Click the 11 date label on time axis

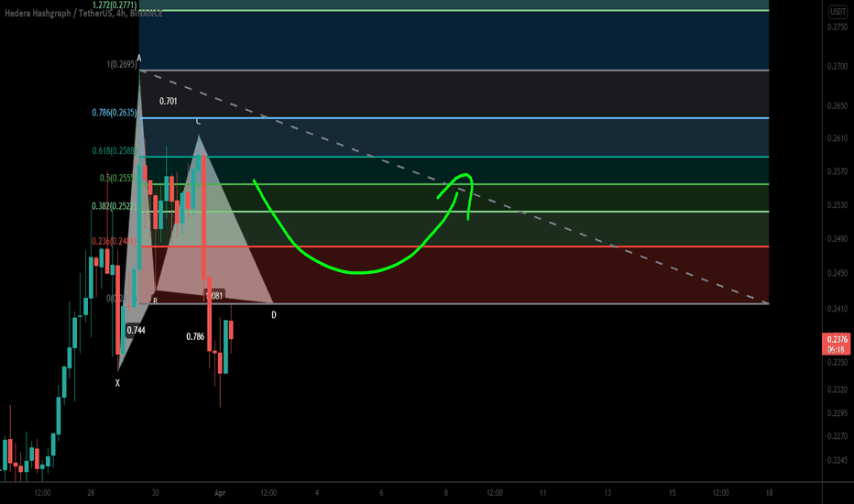542,493
